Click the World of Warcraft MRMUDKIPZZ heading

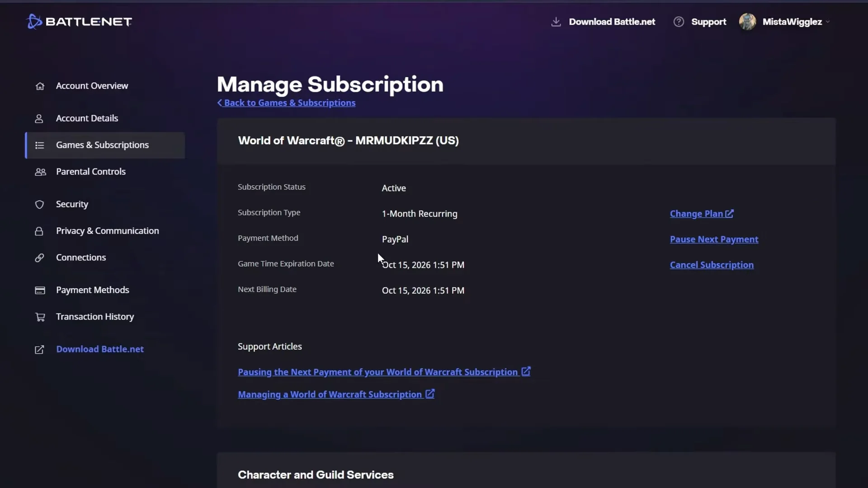coord(348,141)
